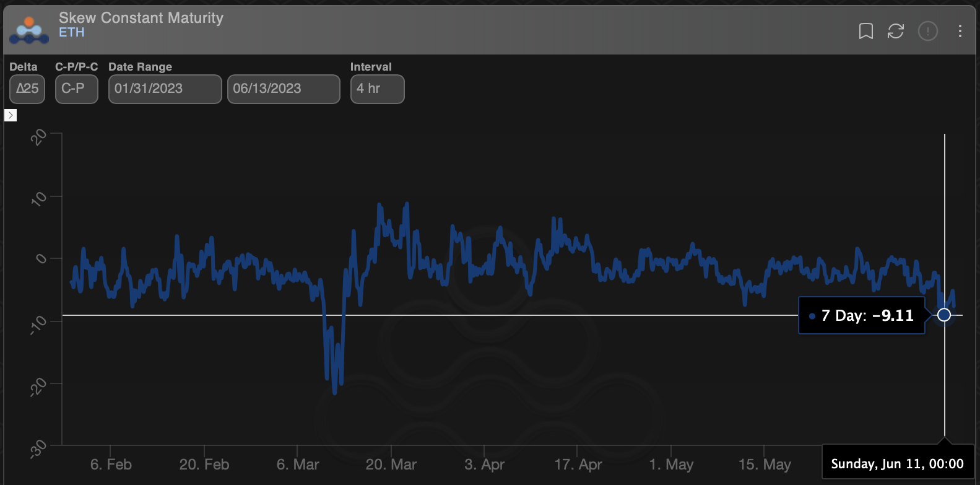Image resolution: width=980 pixels, height=485 pixels.
Task: Click the 7 Day: -9.11 tooltip
Action: pyautogui.click(x=862, y=316)
